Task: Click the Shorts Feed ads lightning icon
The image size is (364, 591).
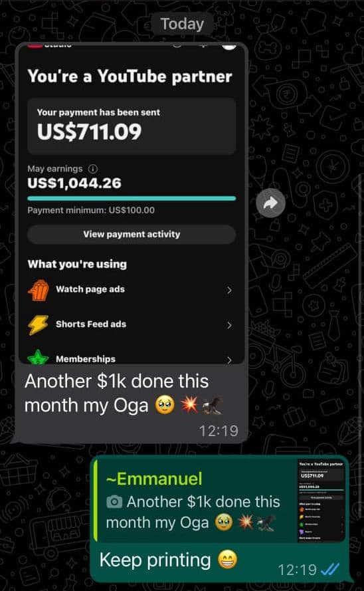Action: (x=39, y=324)
